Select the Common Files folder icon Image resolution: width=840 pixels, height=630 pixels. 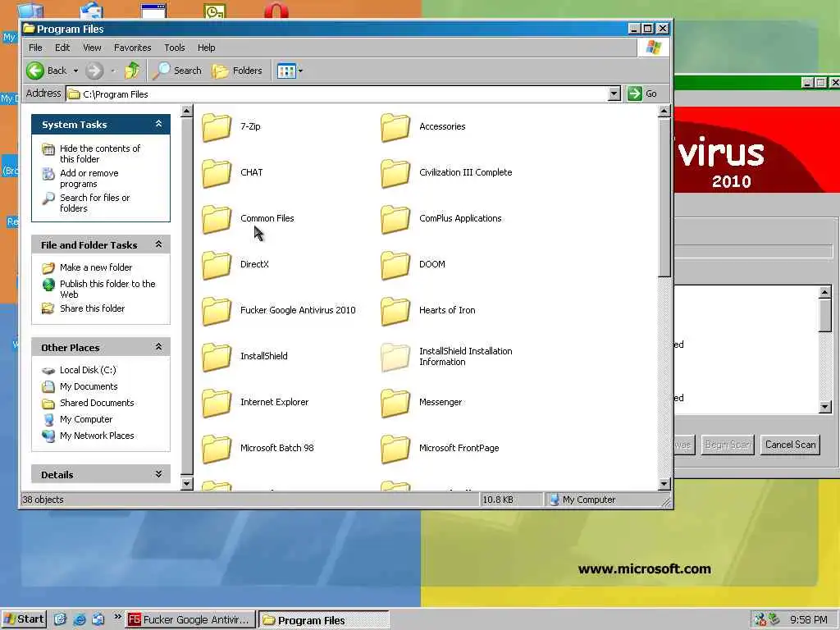coord(217,219)
